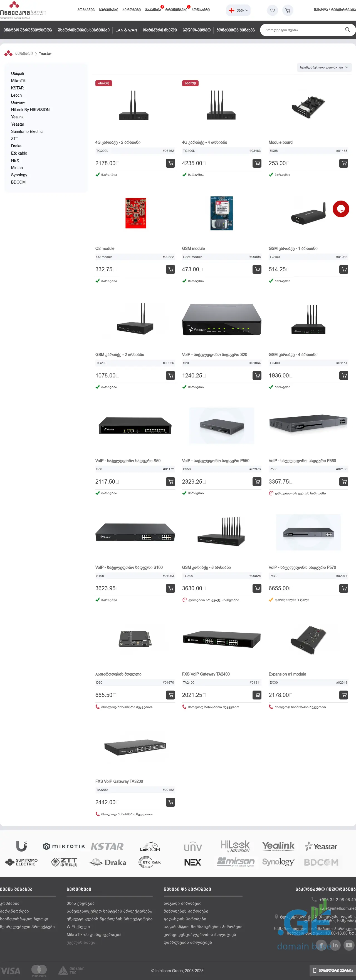Open the S100 product thumbnail image
This screenshot has width=356, height=980.
tap(135, 532)
